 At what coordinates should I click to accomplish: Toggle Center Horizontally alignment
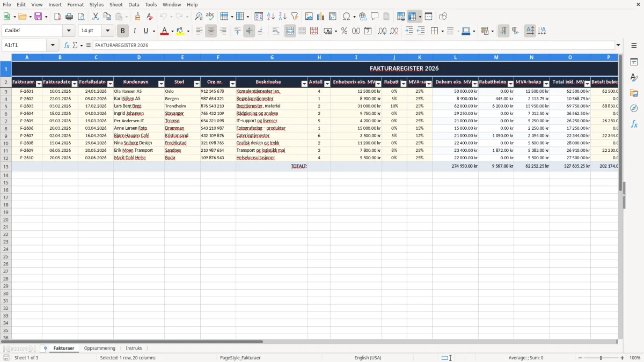tap(211, 31)
